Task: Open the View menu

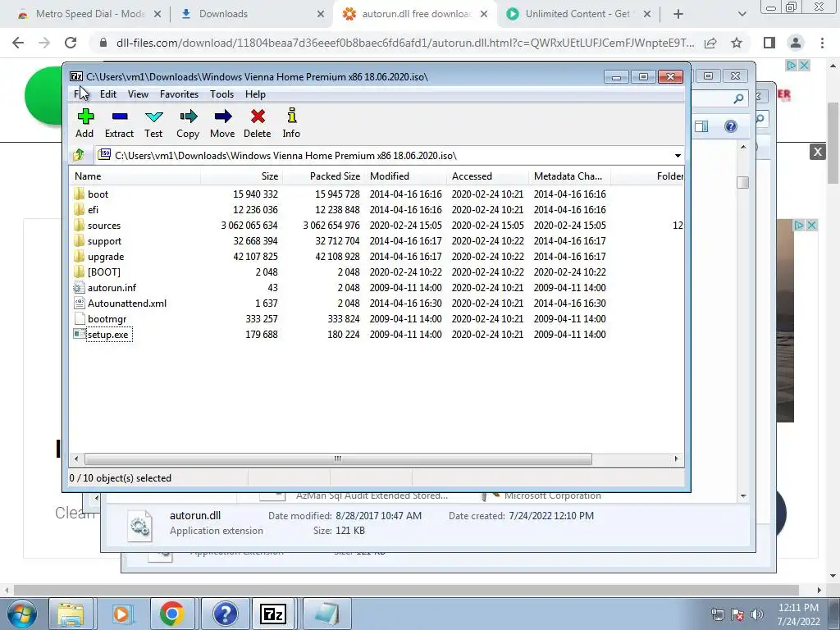Action: point(138,94)
